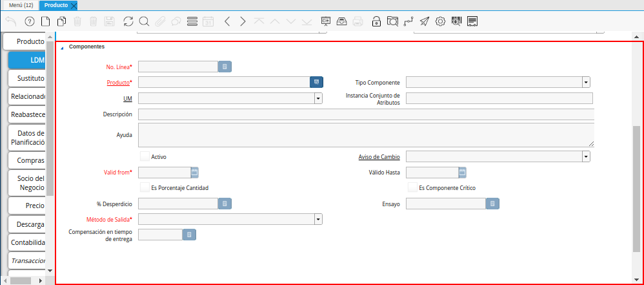The width and height of the screenshot is (644, 285).
Task: Click the certificate-style last toolbar icon
Action: click(472, 21)
